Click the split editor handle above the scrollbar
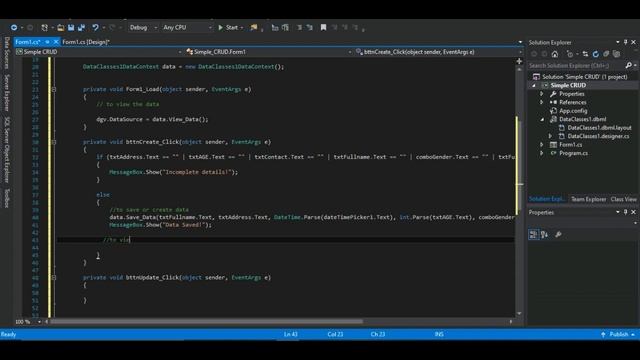Image resolution: width=640 pixels, height=360 pixels. [519, 61]
